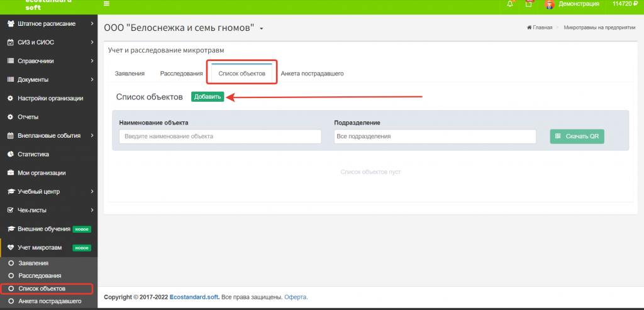Expand the Чек-листы chevron

tap(92, 210)
